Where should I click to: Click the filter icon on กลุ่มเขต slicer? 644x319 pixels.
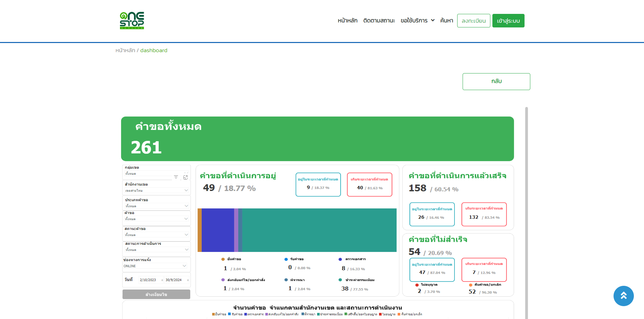click(176, 177)
